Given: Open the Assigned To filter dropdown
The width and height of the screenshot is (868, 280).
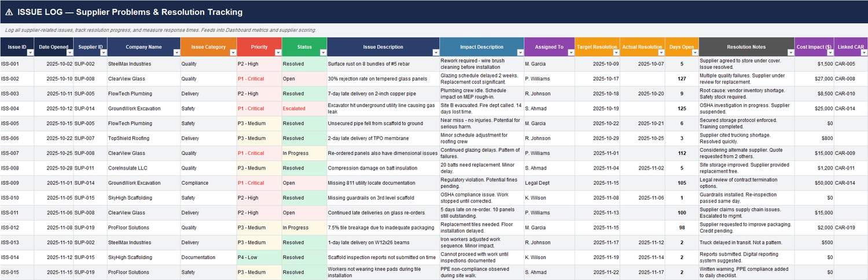Looking at the screenshot, I should pos(571,52).
